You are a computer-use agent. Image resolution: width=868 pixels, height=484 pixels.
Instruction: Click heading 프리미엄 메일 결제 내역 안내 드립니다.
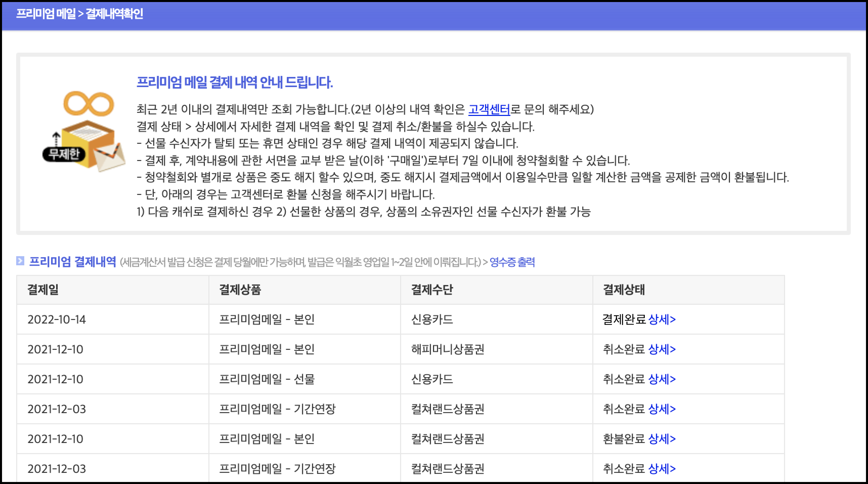coord(234,82)
